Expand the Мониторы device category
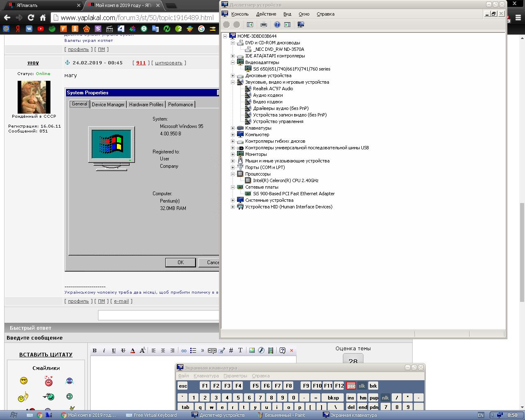 pyautogui.click(x=233, y=154)
